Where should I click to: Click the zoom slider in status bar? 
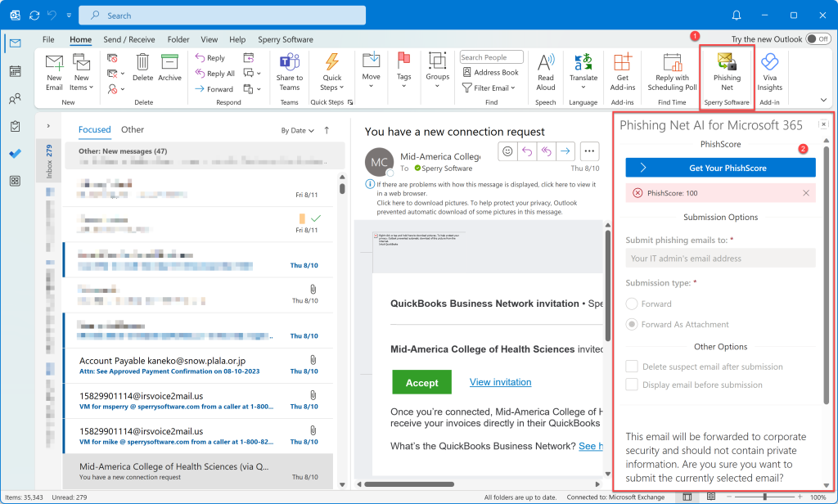[764, 497]
